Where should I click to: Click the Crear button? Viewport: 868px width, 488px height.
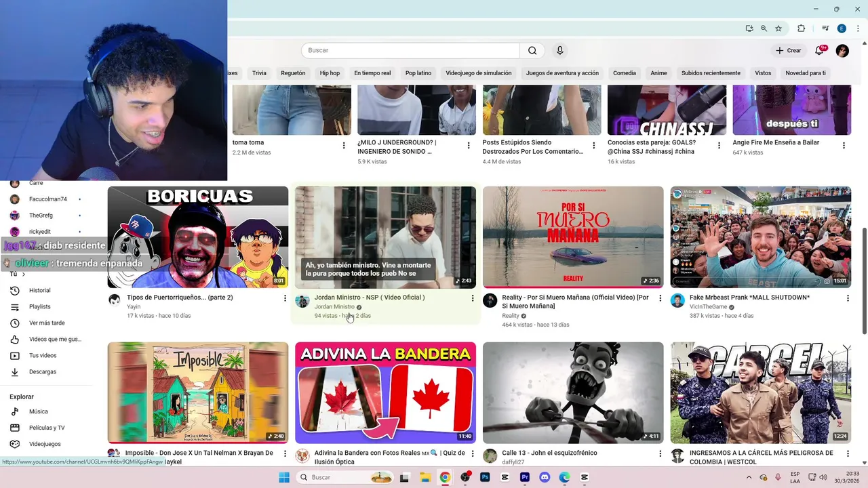click(789, 50)
